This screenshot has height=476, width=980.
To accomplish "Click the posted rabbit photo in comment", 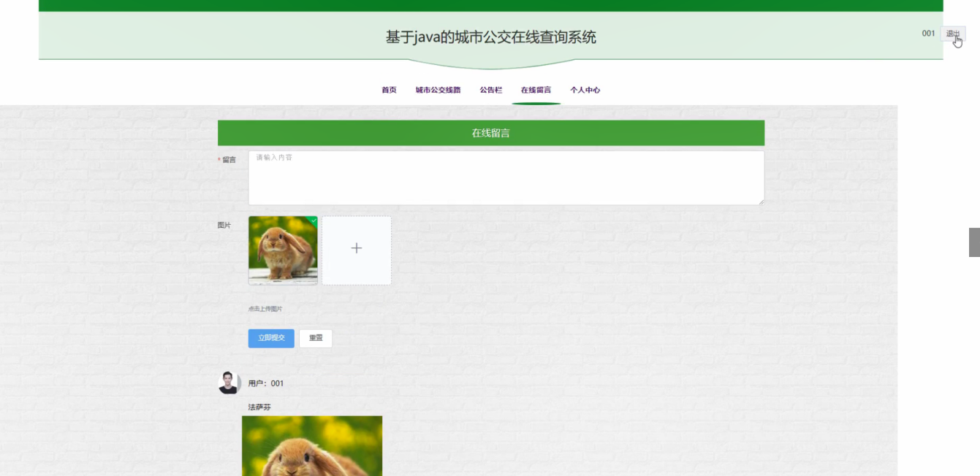I will pyautogui.click(x=312, y=446).
